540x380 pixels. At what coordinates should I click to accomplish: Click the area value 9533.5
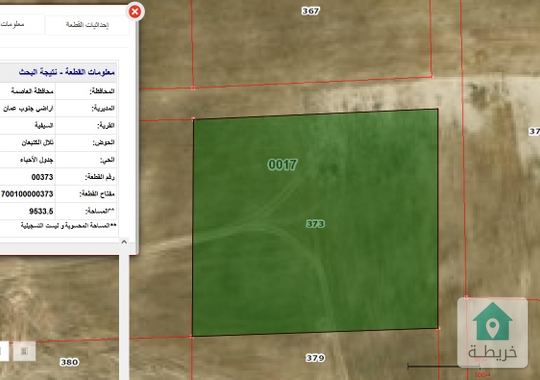tap(41, 211)
